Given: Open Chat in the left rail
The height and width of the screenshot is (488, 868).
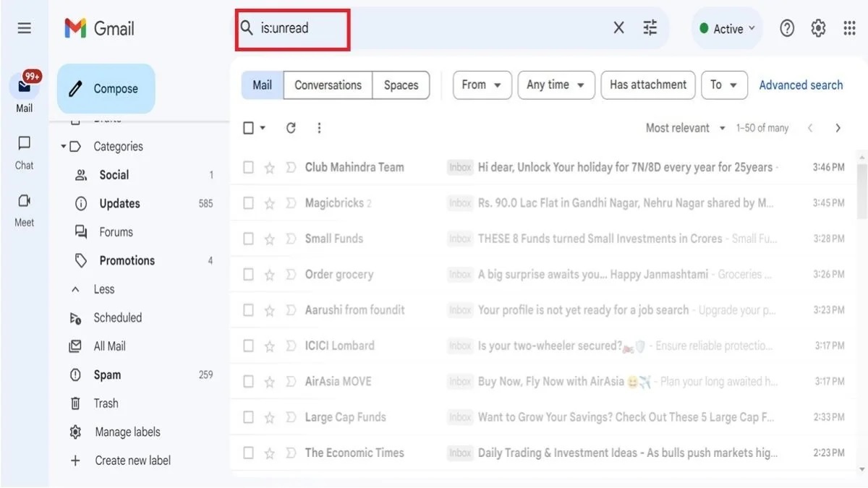Looking at the screenshot, I should click(x=25, y=153).
